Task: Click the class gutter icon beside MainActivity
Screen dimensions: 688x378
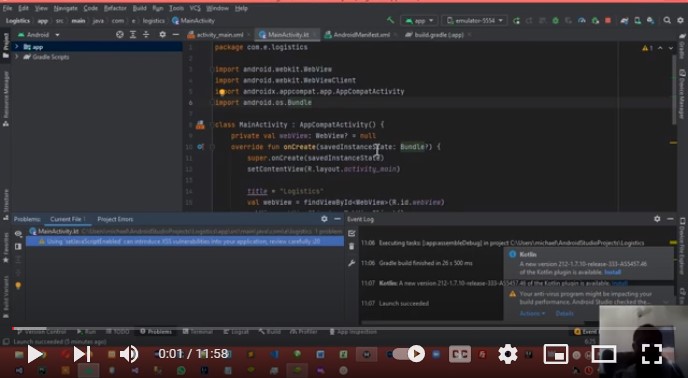Action: coord(200,125)
